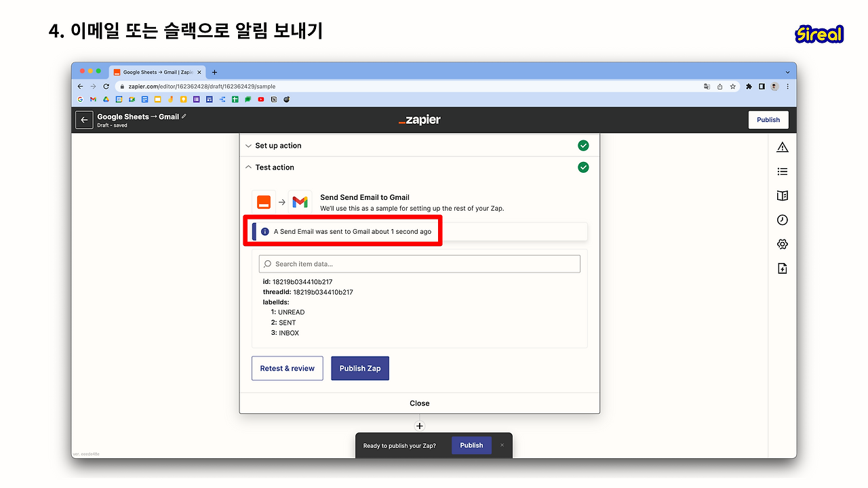Screen dimensions: 868x488
Task: Open Chrome three-dot menu
Action: pos(787,87)
